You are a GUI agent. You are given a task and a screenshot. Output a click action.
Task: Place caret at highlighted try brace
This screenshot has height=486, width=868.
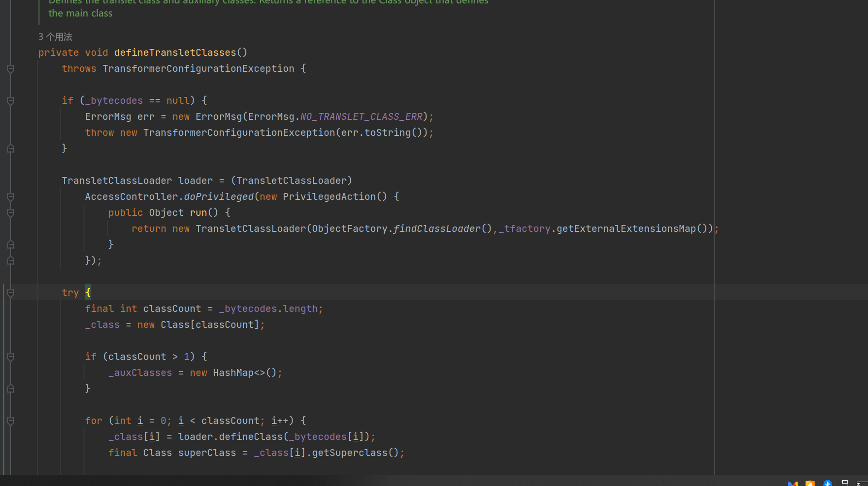click(x=88, y=292)
